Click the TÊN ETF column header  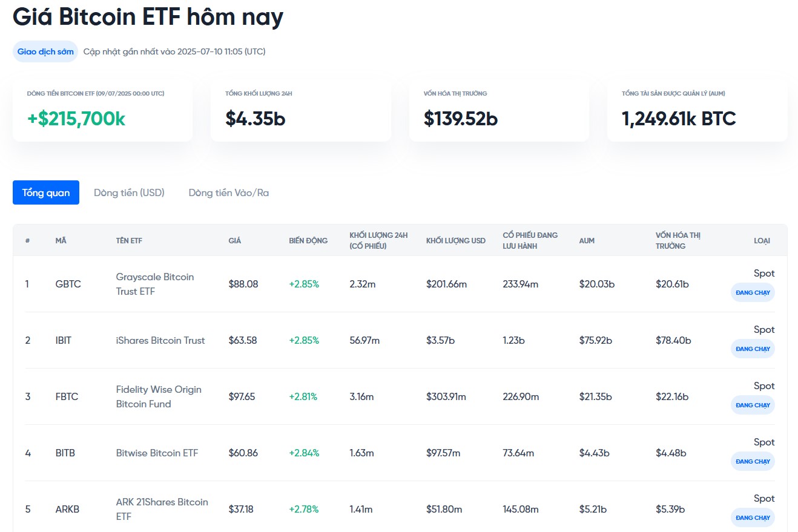coord(129,241)
